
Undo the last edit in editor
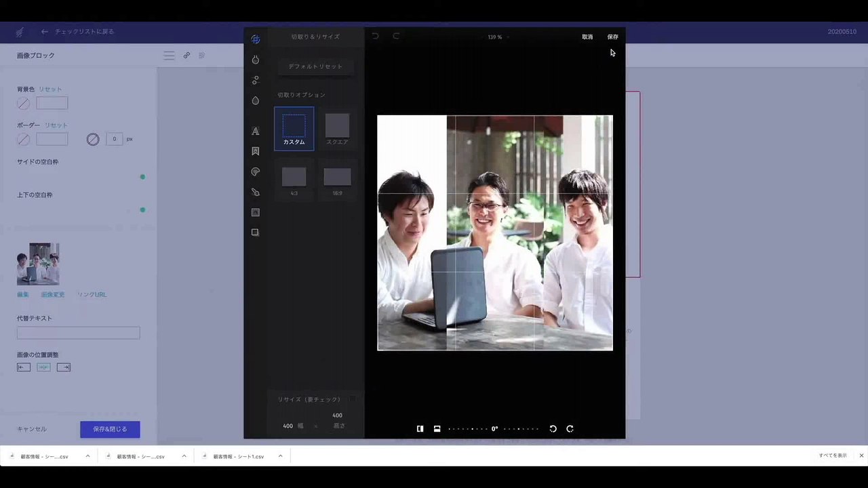[375, 36]
